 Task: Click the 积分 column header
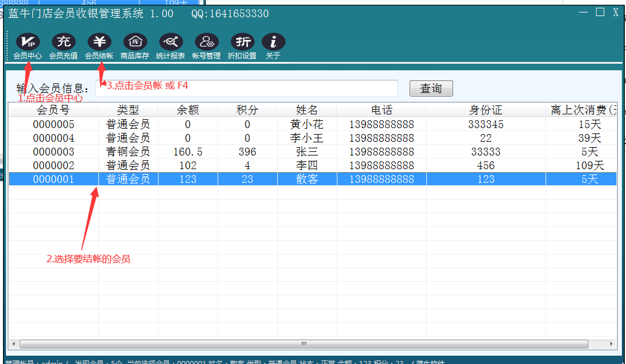pos(247,110)
